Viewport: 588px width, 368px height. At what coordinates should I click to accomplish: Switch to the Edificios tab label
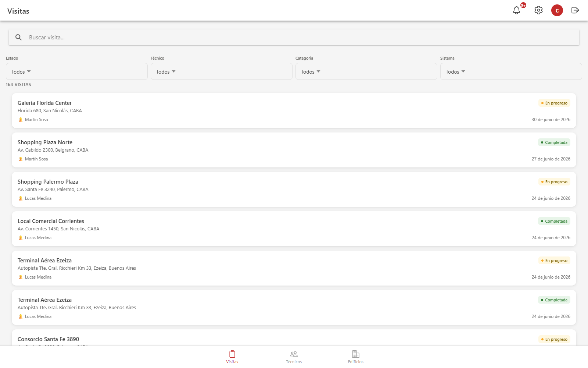pos(356,362)
